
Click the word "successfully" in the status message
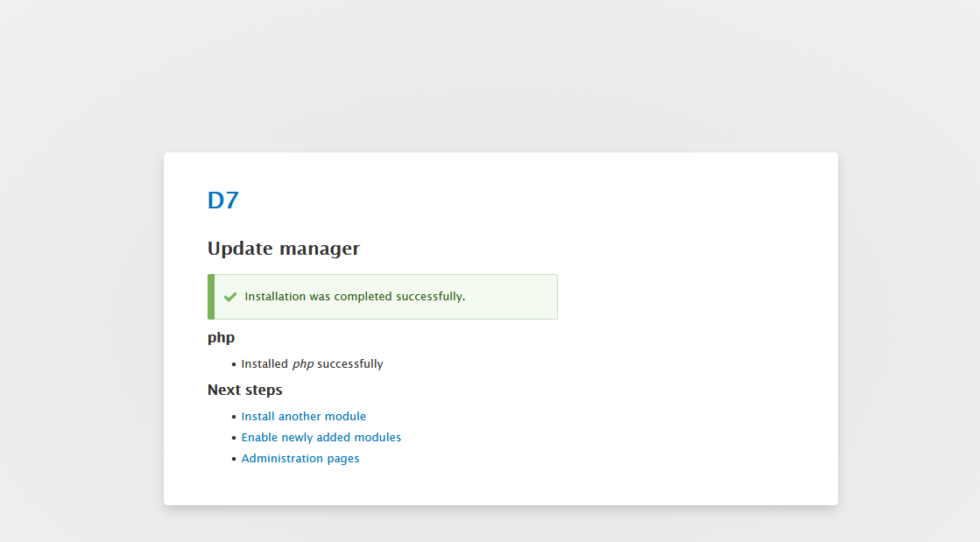pos(429,297)
